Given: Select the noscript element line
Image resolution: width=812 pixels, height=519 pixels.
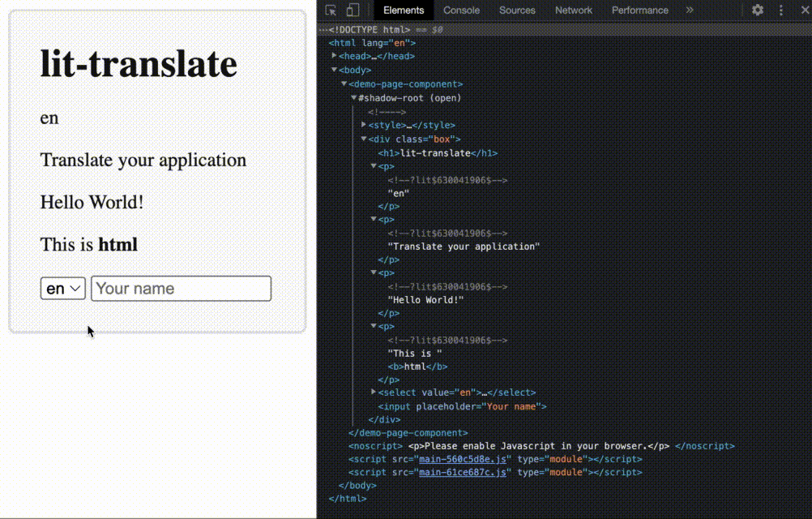Looking at the screenshot, I should point(541,446).
